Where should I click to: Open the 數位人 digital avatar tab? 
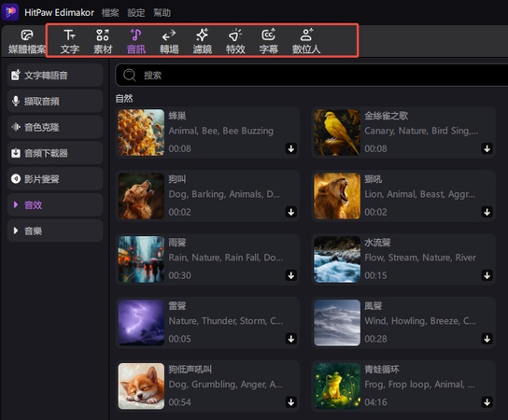point(306,41)
